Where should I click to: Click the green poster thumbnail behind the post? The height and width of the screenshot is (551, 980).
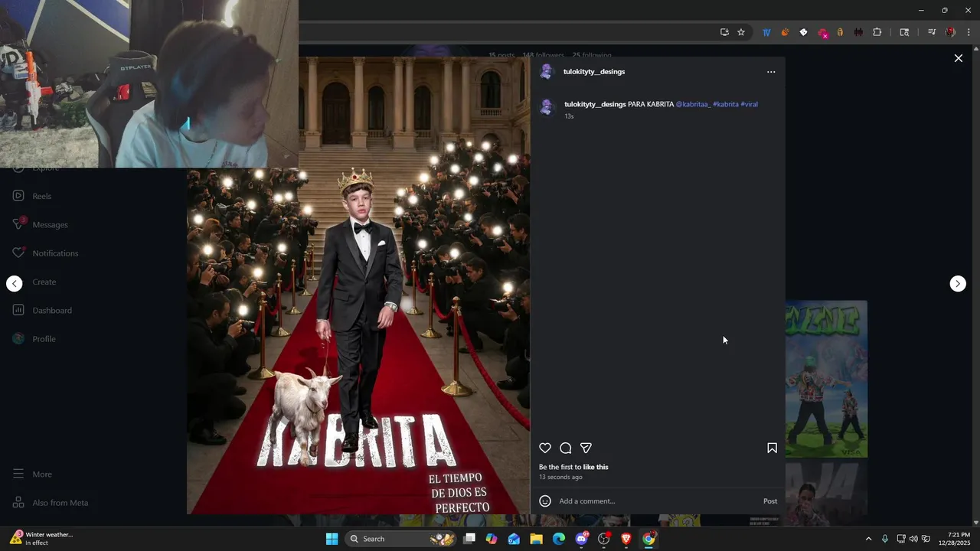[826, 379]
